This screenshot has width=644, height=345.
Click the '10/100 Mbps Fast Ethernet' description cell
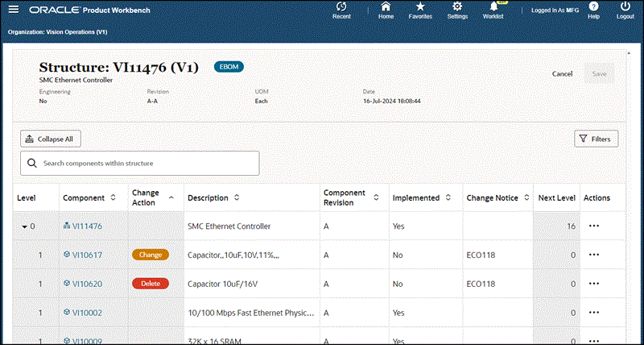251,313
